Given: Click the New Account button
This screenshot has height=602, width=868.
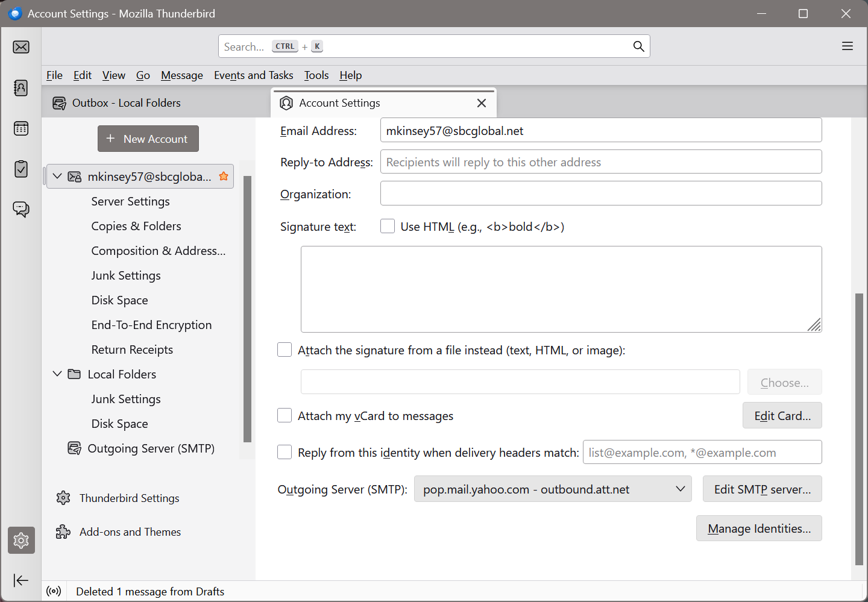Looking at the screenshot, I should (148, 139).
